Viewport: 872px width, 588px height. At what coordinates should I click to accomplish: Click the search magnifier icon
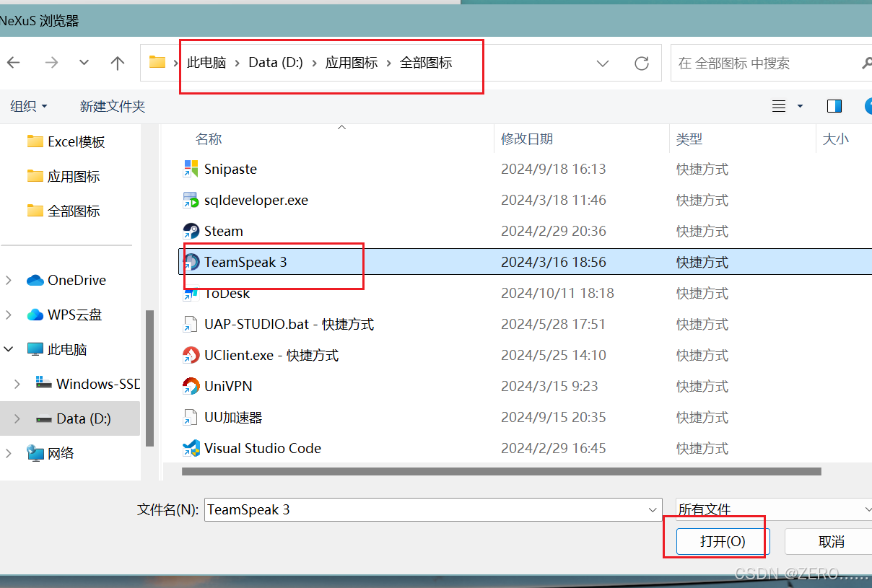[x=866, y=63]
